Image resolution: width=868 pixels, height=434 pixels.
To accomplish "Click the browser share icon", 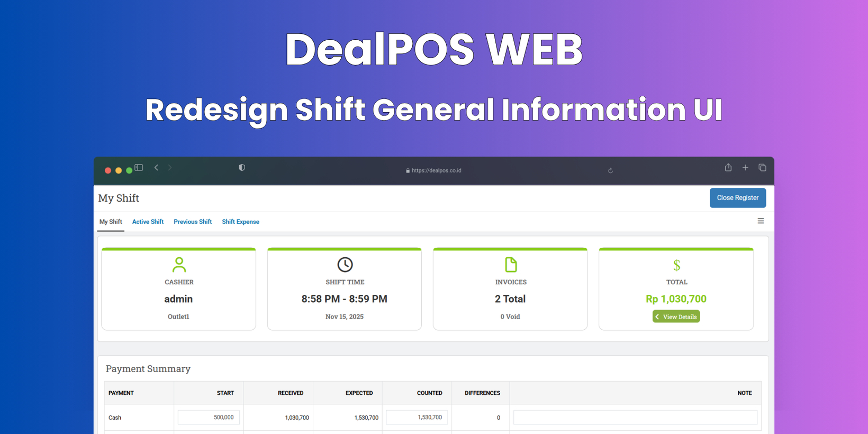I will click(728, 167).
